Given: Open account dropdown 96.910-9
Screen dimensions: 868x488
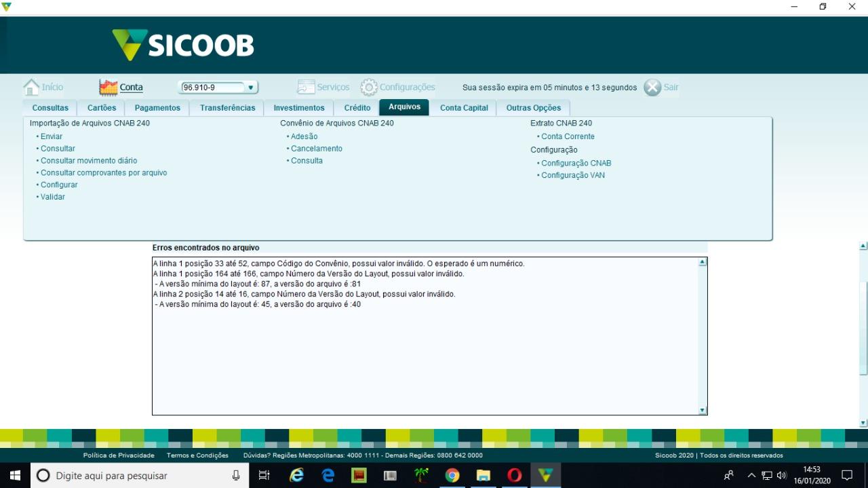Looking at the screenshot, I should pyautogui.click(x=218, y=88).
